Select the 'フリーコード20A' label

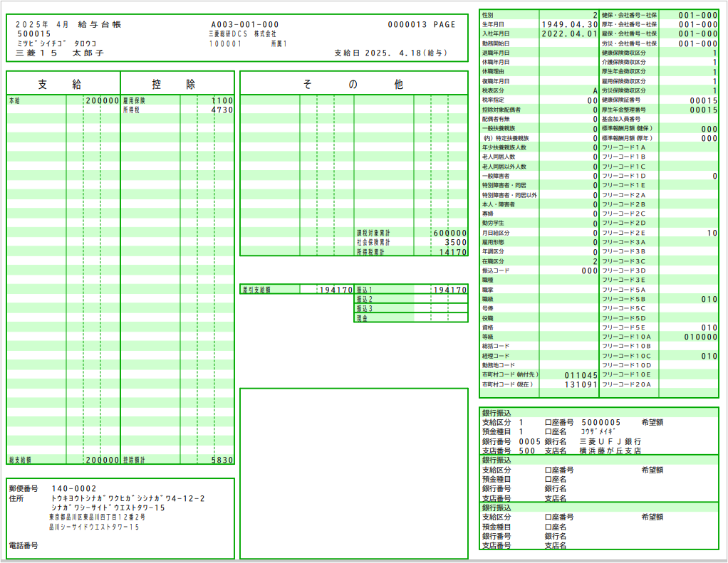(626, 384)
